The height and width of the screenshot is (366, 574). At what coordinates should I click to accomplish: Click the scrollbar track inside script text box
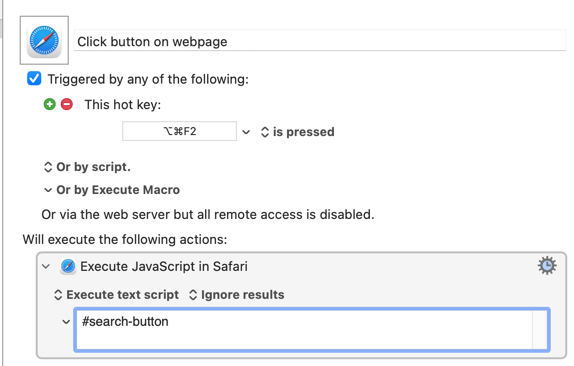tap(540, 330)
